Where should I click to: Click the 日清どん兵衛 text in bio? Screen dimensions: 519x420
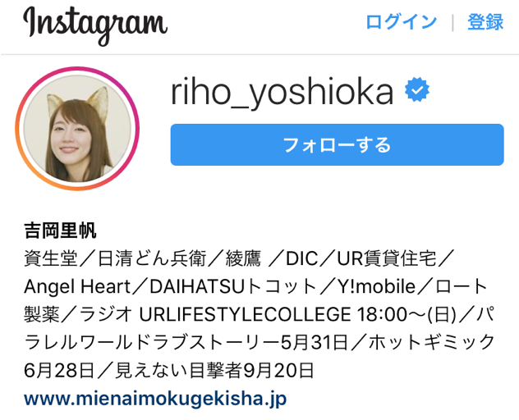pos(152,258)
